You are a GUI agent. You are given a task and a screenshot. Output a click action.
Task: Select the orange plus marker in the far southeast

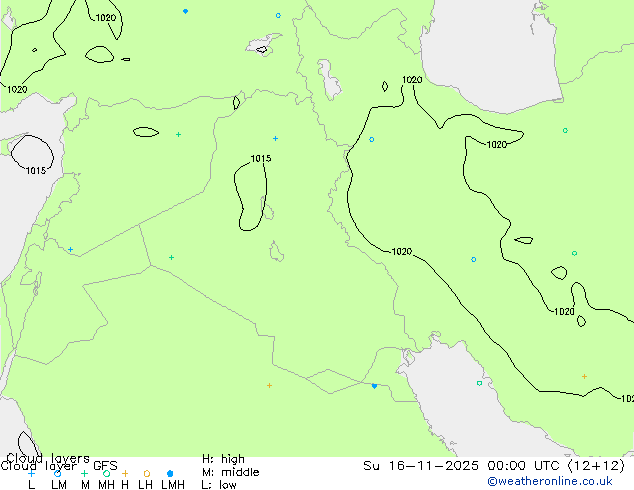coord(584,376)
